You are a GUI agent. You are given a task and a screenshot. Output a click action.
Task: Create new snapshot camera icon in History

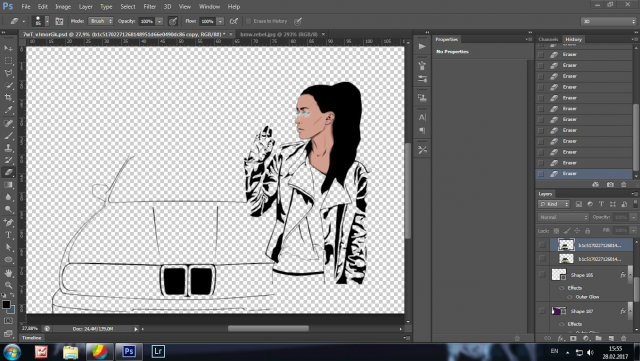(610, 185)
